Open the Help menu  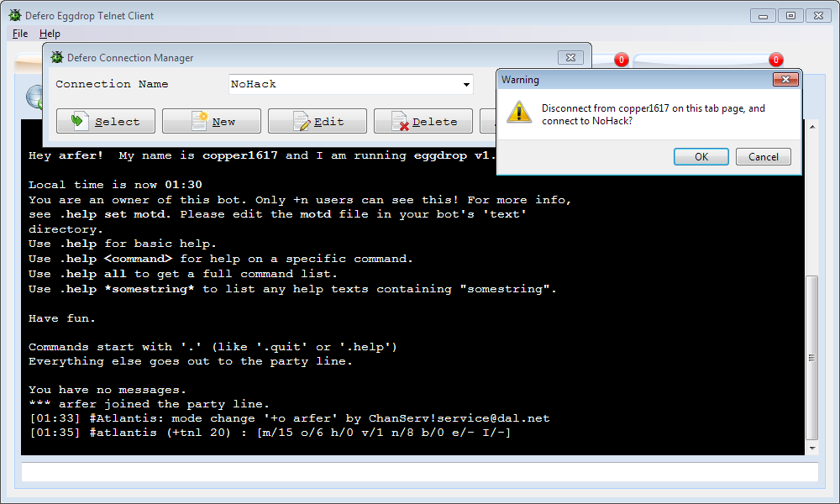[x=50, y=34]
